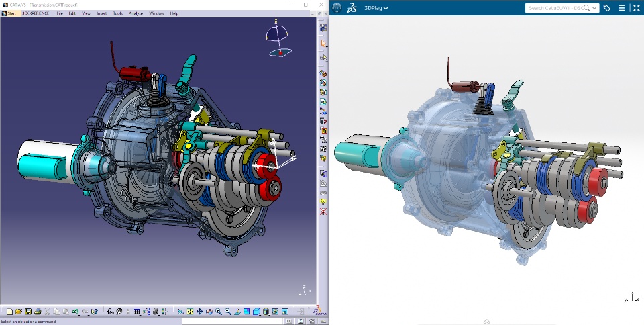This screenshot has width=644, height=325.
Task: Expand the search options dropdown arrow
Action: (x=594, y=8)
